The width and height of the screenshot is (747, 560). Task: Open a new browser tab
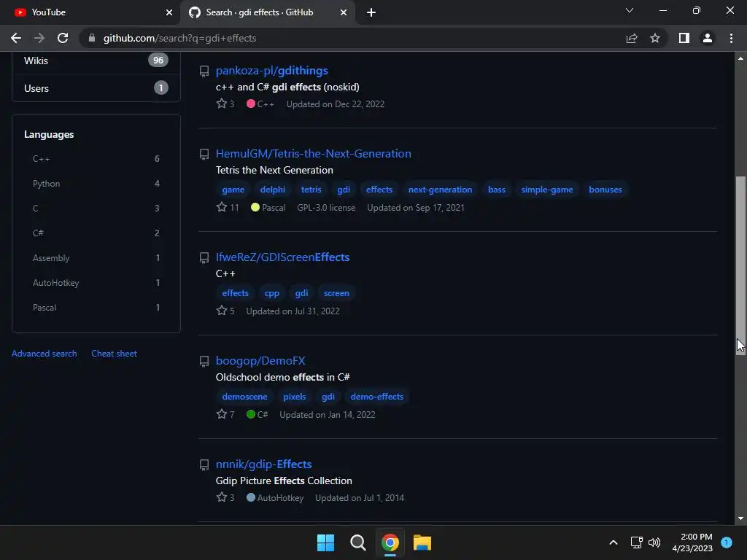[371, 12]
